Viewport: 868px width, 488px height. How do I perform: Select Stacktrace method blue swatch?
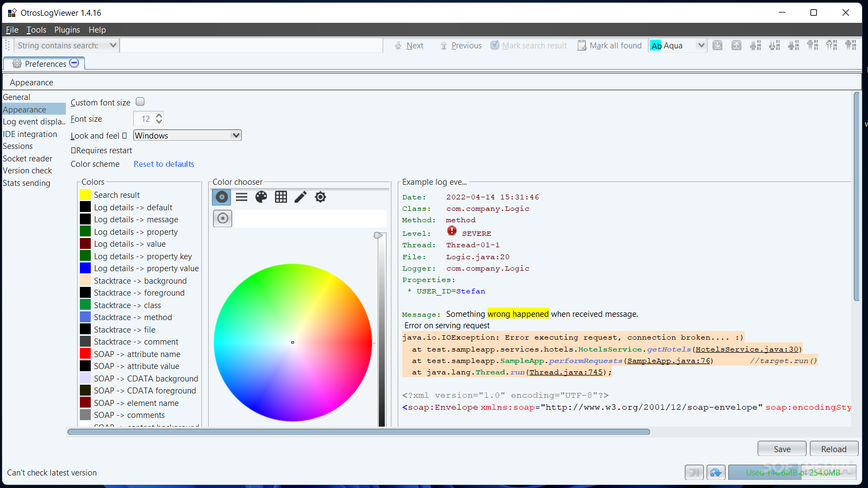point(85,317)
